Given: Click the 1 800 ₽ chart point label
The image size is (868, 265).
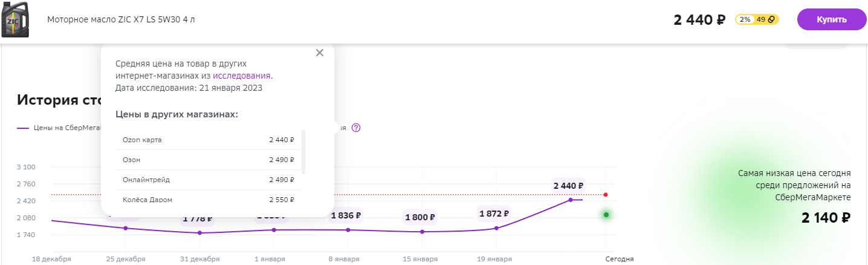Looking at the screenshot, I should click(x=421, y=217).
